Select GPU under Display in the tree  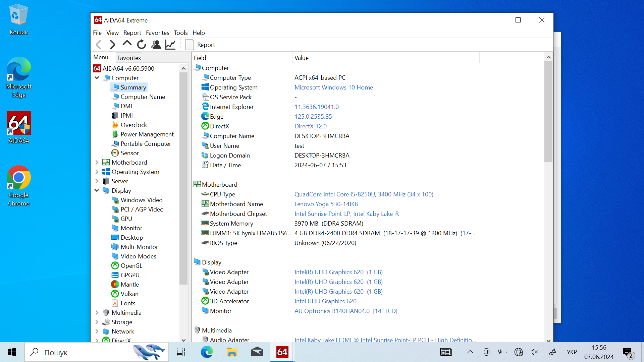click(x=126, y=219)
